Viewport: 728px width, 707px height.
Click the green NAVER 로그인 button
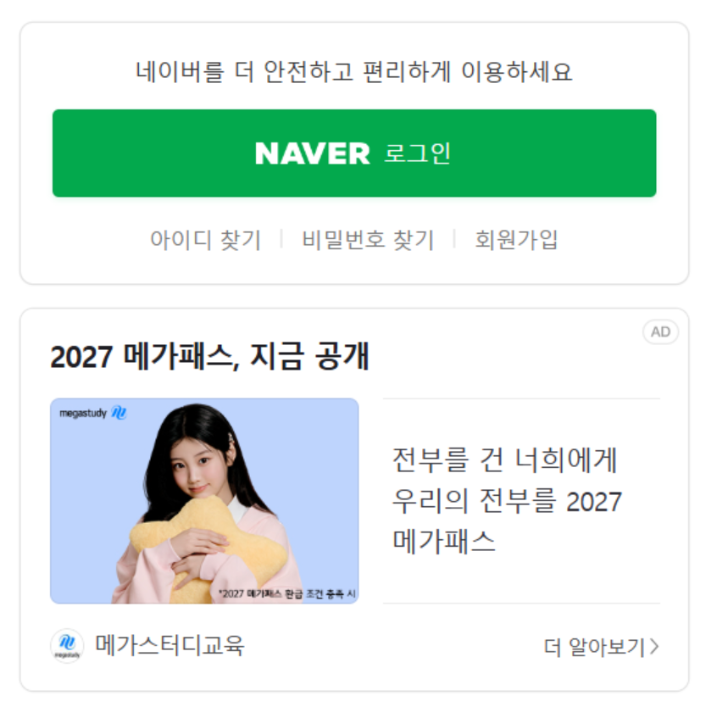(354, 153)
